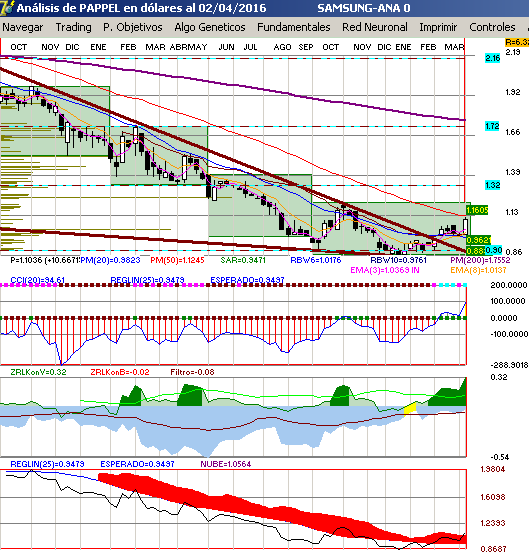This screenshot has height=552, width=529.
Task: Open the Controles menu
Action: click(492, 27)
